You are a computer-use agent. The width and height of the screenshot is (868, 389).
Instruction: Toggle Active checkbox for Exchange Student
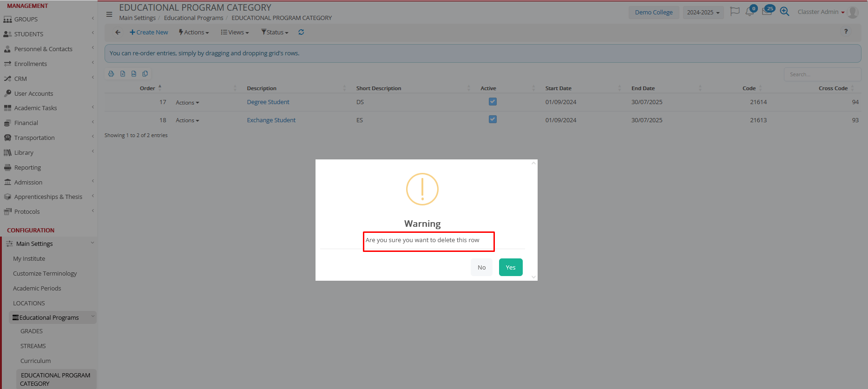[493, 119]
